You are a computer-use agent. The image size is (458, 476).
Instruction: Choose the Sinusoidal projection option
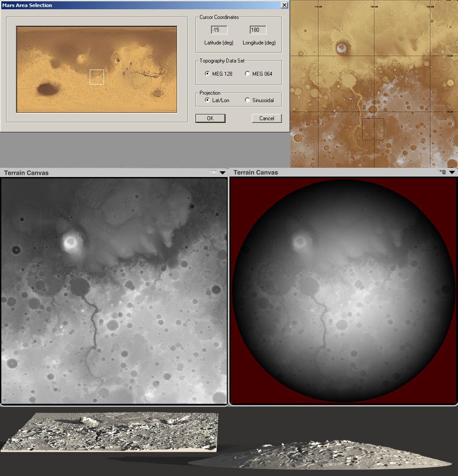tap(259, 100)
